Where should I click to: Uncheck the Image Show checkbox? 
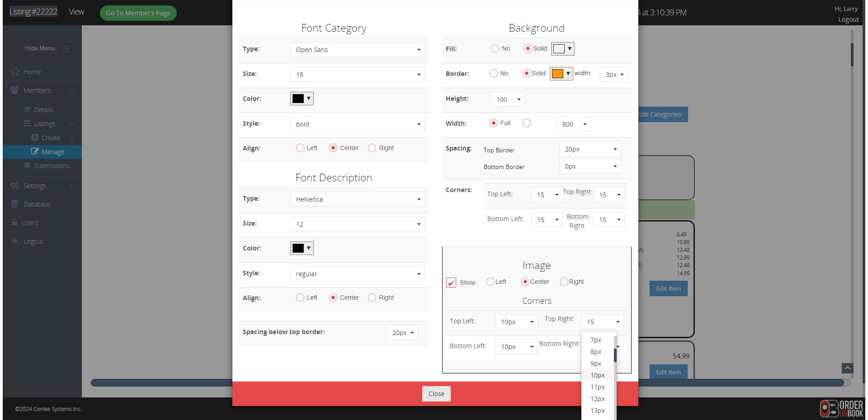(x=451, y=283)
